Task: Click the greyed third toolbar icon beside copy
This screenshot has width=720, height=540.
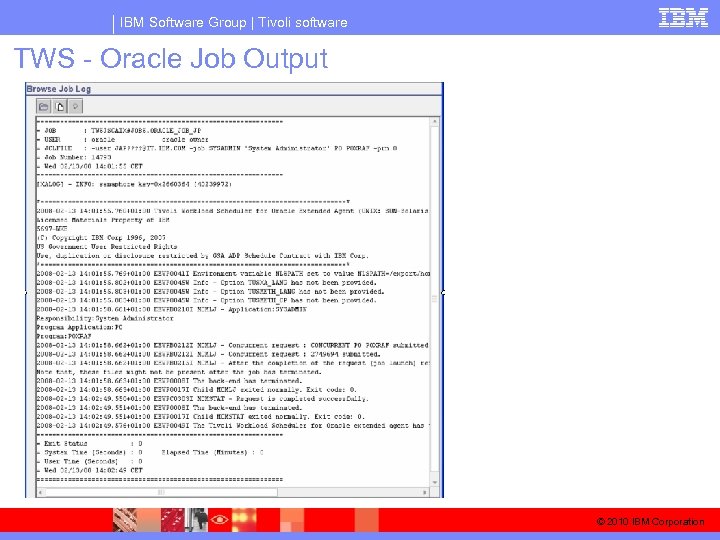Action: (x=75, y=107)
